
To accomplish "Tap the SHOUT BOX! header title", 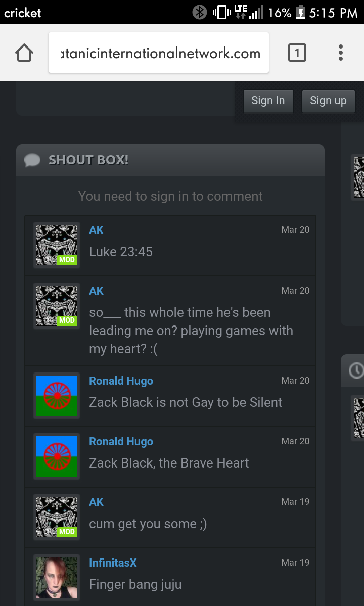I will coord(88,160).
